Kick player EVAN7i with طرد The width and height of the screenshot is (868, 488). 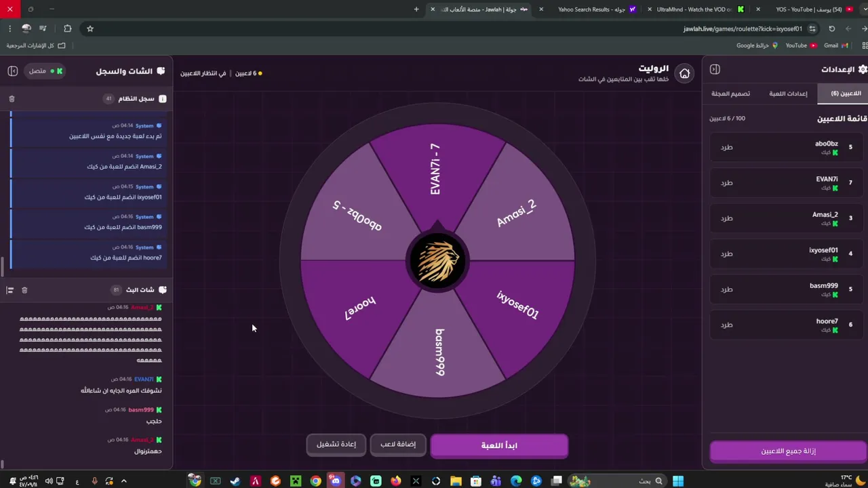point(726,183)
